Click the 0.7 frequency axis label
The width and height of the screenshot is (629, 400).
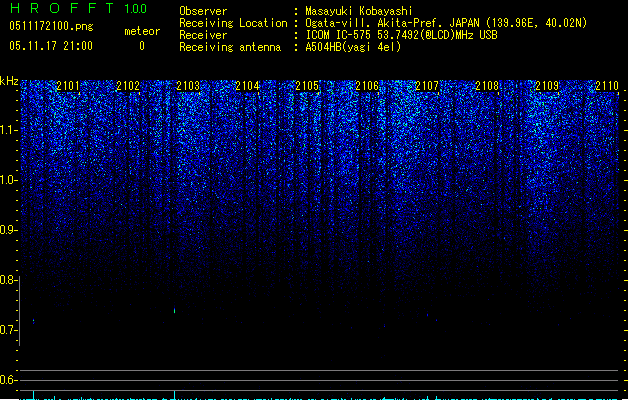(8, 330)
